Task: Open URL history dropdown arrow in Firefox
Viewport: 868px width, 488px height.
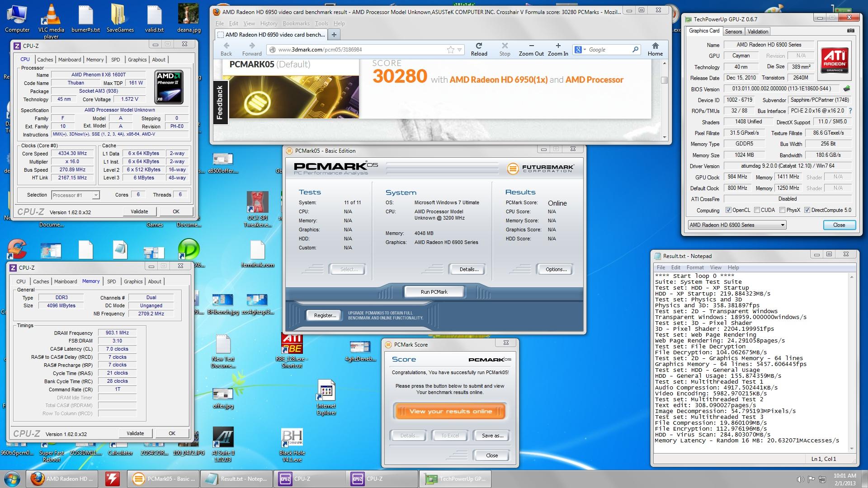Action: coord(460,50)
